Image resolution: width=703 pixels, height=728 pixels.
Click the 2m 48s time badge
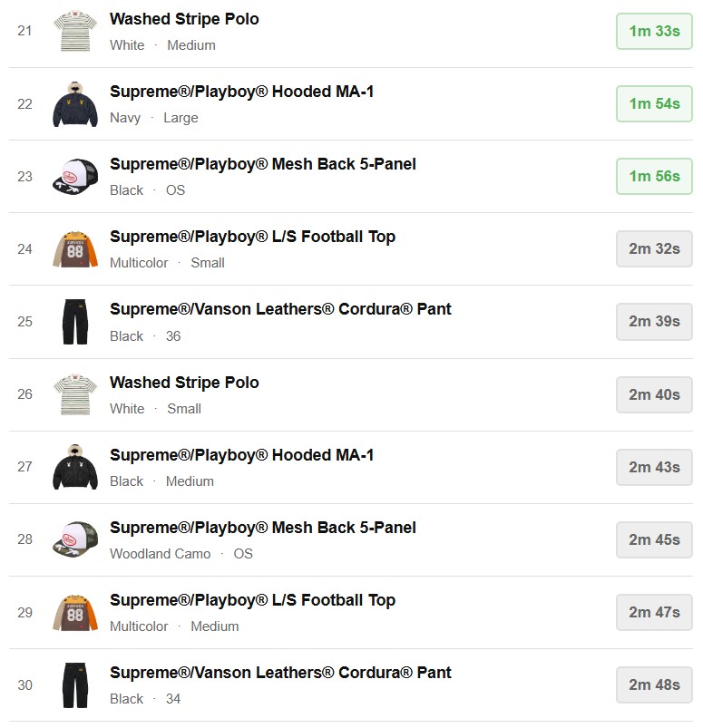(x=654, y=684)
